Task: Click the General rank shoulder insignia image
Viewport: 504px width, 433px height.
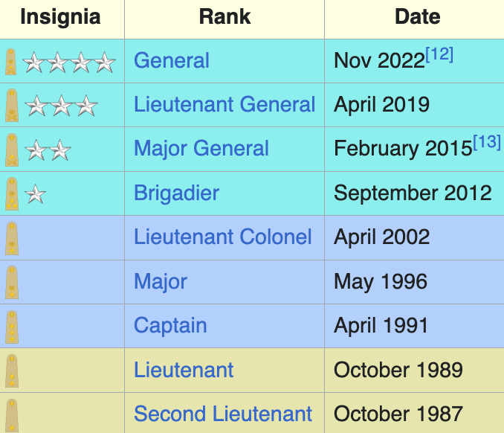Action: [11, 62]
